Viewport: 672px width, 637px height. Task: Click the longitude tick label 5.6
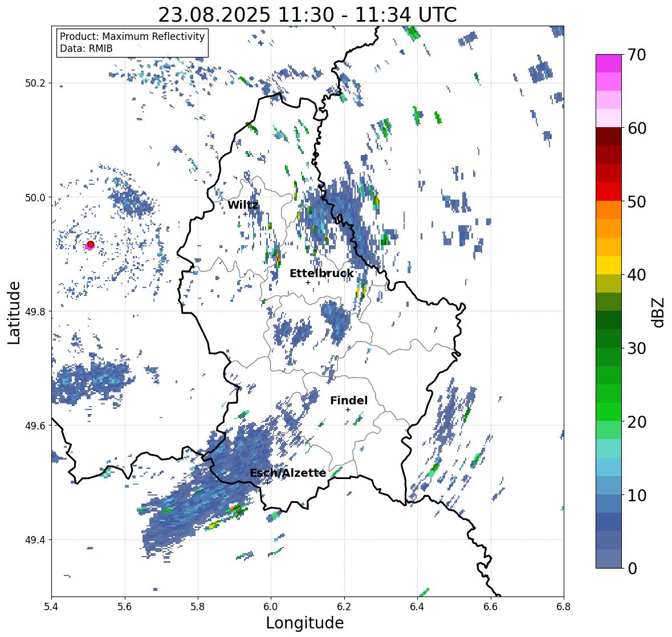(125, 606)
